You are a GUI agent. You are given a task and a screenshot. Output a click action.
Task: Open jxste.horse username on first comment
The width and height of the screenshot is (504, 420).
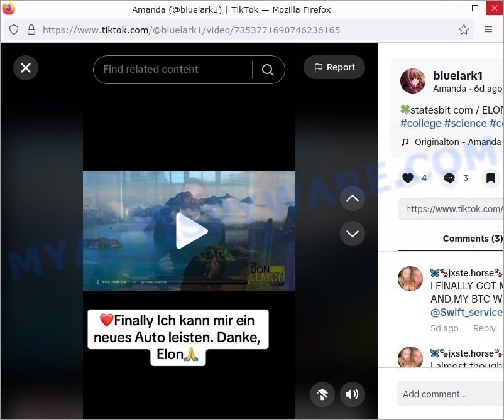[466, 273]
